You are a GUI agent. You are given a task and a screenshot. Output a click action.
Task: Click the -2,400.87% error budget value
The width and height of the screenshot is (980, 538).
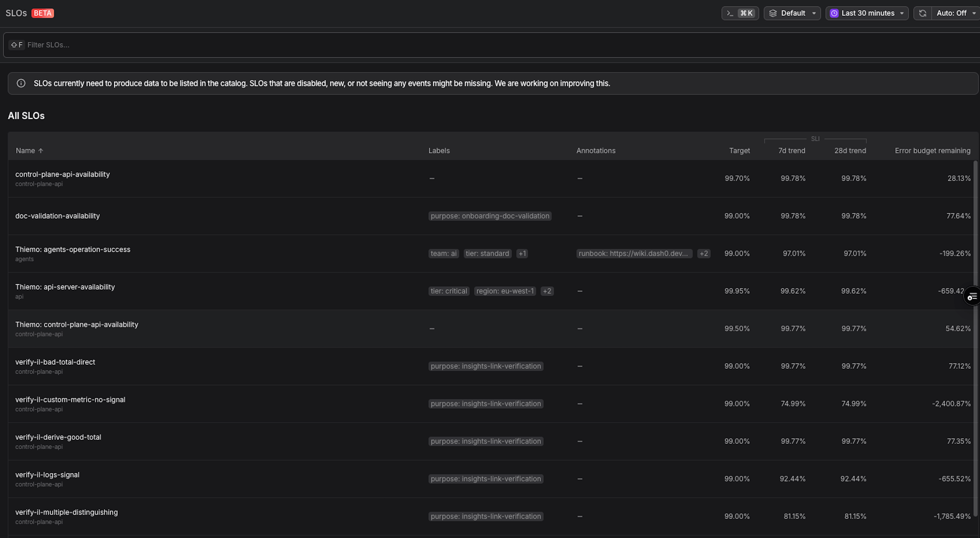(951, 404)
